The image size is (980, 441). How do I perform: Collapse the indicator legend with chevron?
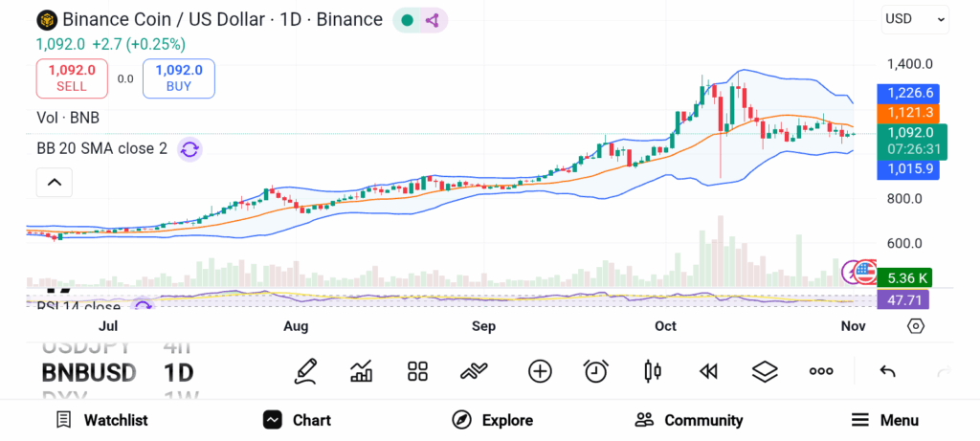[x=55, y=182]
